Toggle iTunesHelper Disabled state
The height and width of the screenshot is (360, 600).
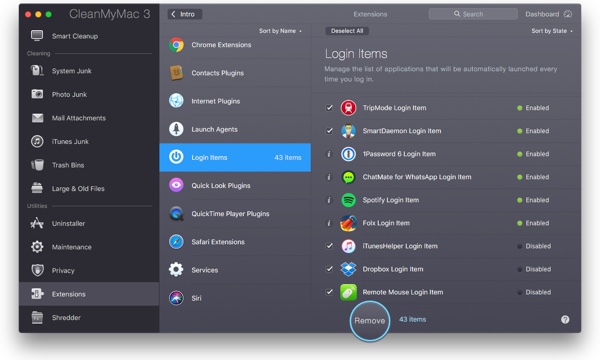(x=534, y=246)
